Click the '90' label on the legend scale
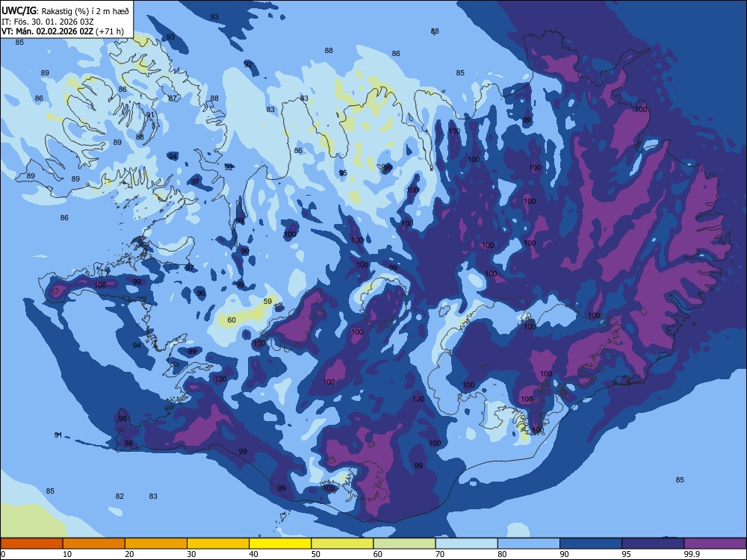Image resolution: width=747 pixels, height=560 pixels. tap(565, 554)
